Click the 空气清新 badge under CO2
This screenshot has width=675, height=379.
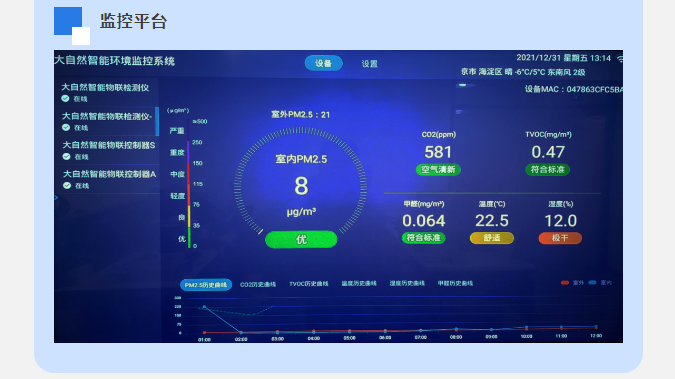(438, 170)
